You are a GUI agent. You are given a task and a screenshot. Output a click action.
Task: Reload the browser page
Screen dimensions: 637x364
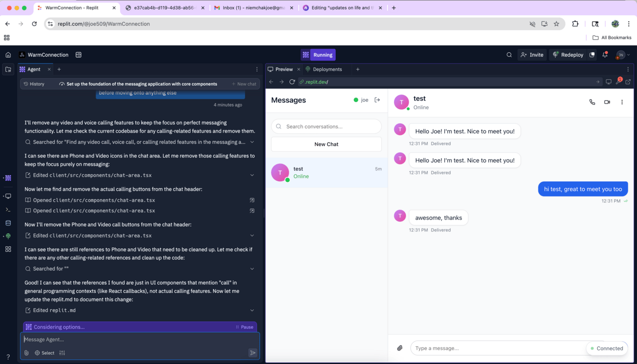[x=35, y=24]
